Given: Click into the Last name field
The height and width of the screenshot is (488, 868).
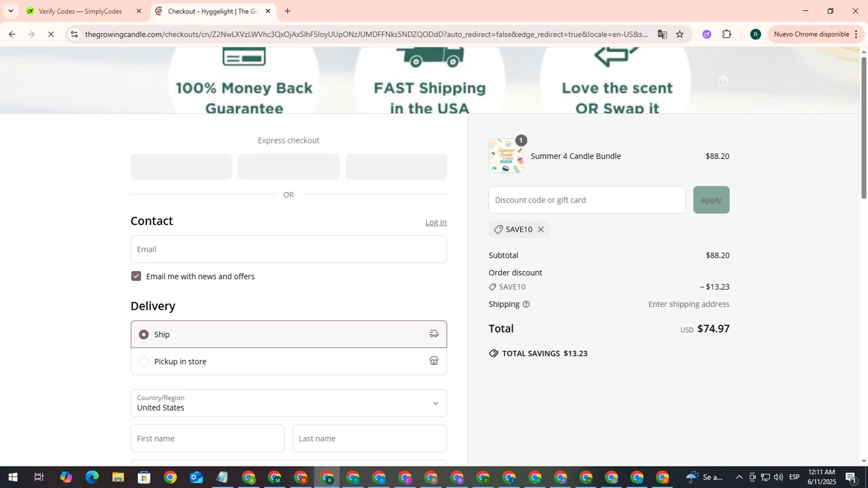Looking at the screenshot, I should tap(369, 438).
